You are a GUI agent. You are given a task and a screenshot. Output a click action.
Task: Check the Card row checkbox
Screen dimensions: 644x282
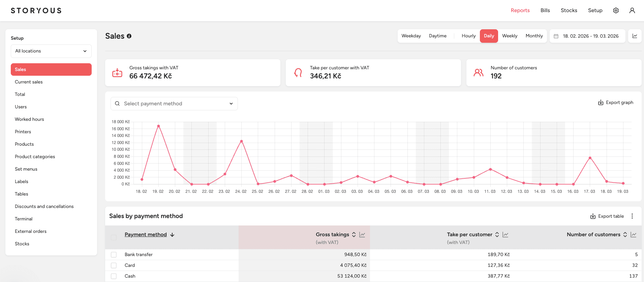114,266
